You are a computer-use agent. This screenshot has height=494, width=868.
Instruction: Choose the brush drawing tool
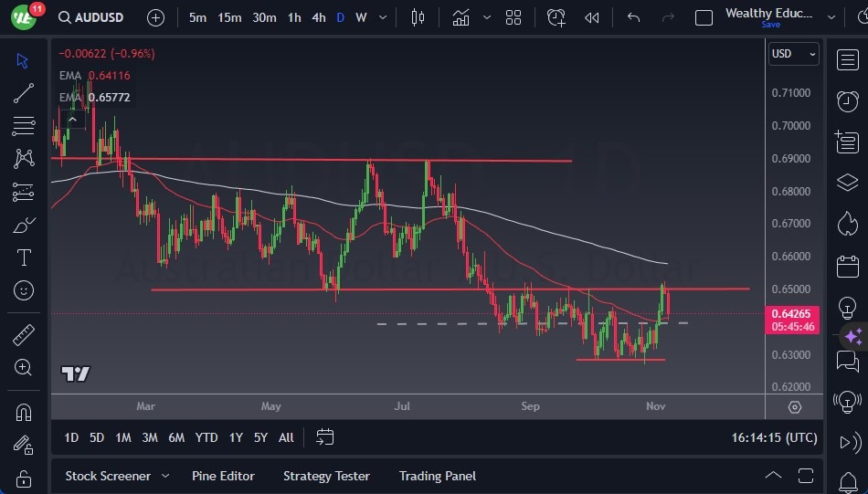point(24,225)
